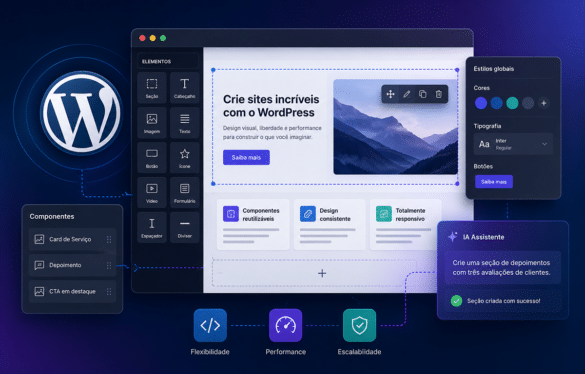Screen dimensions: 585x374
Task: Click plus to add a new section
Action: point(322,274)
